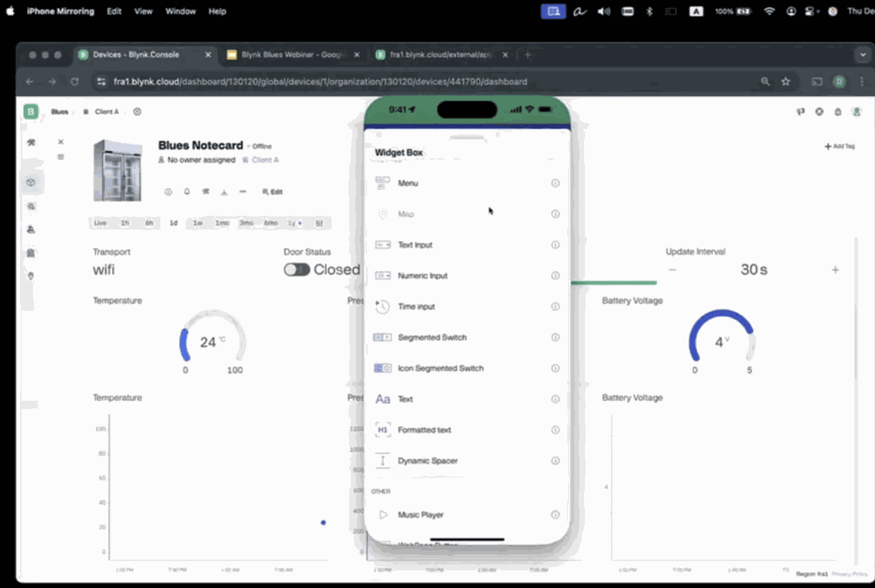This screenshot has height=588, width=875.
Task: Show info for the Music Player widget
Action: coord(555,515)
